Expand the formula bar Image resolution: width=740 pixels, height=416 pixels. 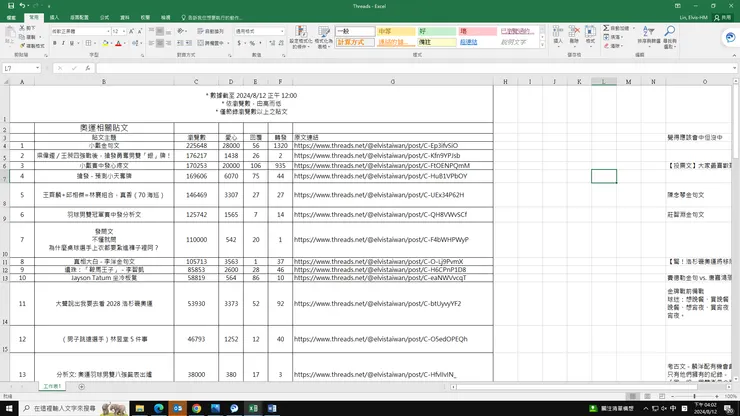point(735,68)
